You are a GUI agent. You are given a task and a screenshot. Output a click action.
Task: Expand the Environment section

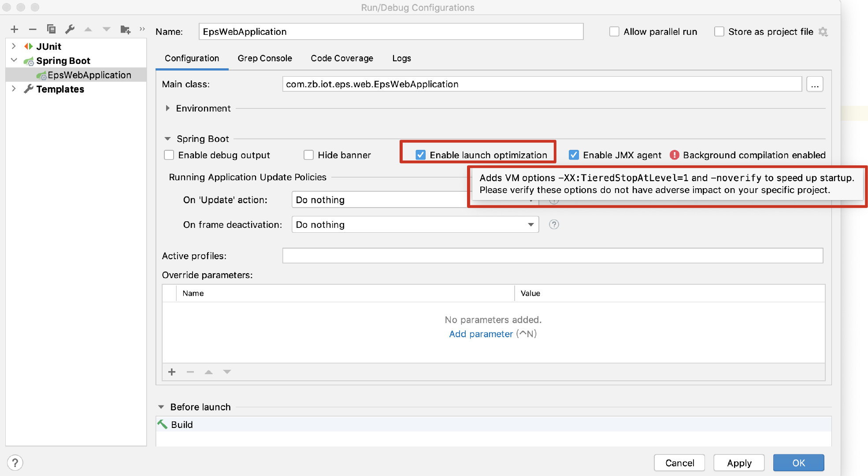[167, 108]
